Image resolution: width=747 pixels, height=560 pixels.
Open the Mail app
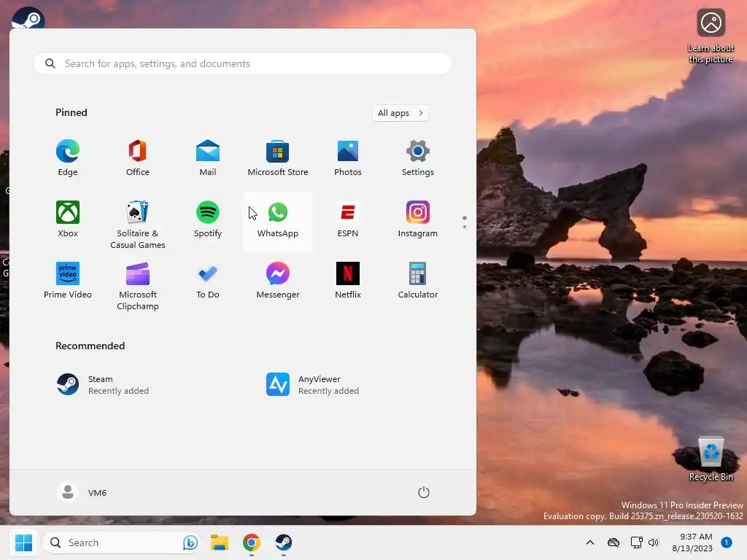tap(208, 158)
